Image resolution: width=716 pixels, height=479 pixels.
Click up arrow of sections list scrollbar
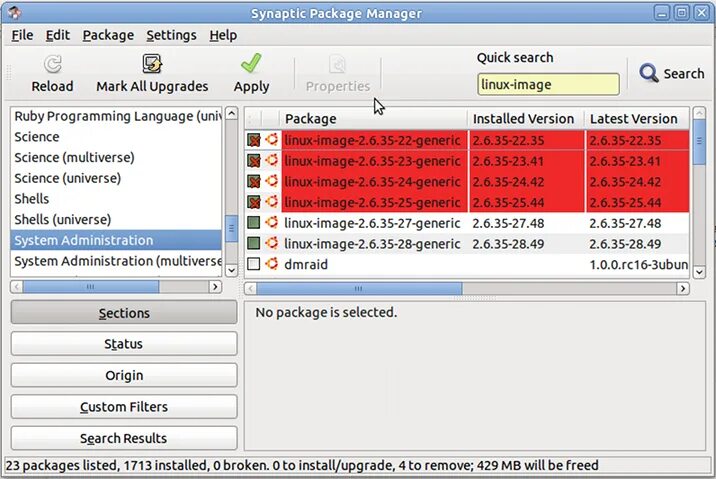coord(232,114)
